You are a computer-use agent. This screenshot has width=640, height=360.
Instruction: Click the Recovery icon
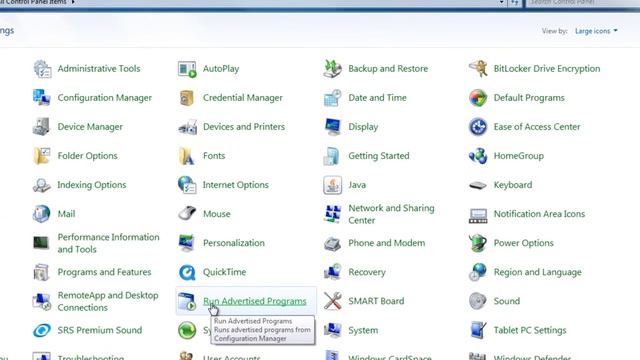(x=333, y=272)
